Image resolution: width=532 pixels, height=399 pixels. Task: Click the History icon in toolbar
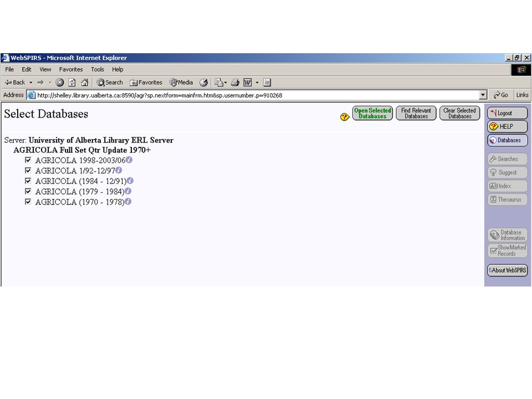tap(203, 83)
